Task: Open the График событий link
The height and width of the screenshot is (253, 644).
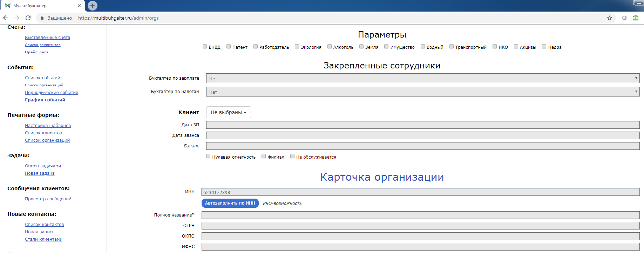Action: pyautogui.click(x=45, y=100)
